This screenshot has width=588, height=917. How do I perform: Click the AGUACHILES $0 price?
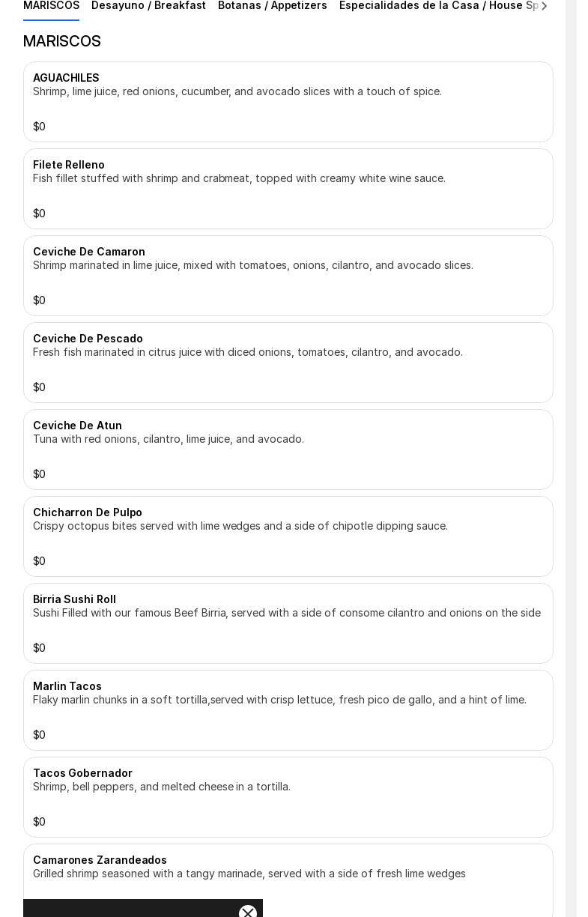coord(39,127)
